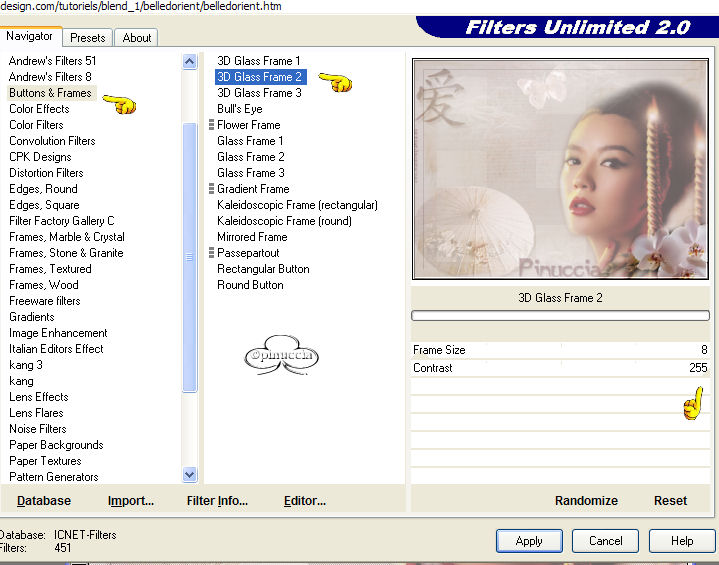Choose the Bull's Eye filter
719x565 pixels.
[x=240, y=109]
